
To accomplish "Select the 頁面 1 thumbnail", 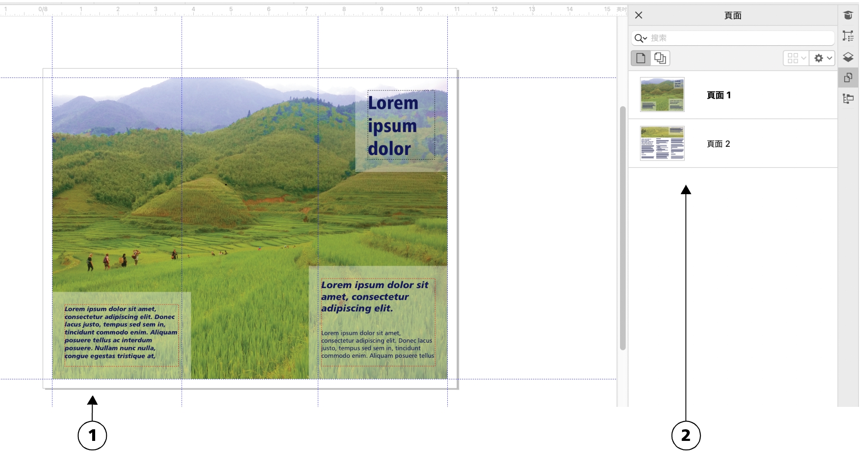I will 662,95.
